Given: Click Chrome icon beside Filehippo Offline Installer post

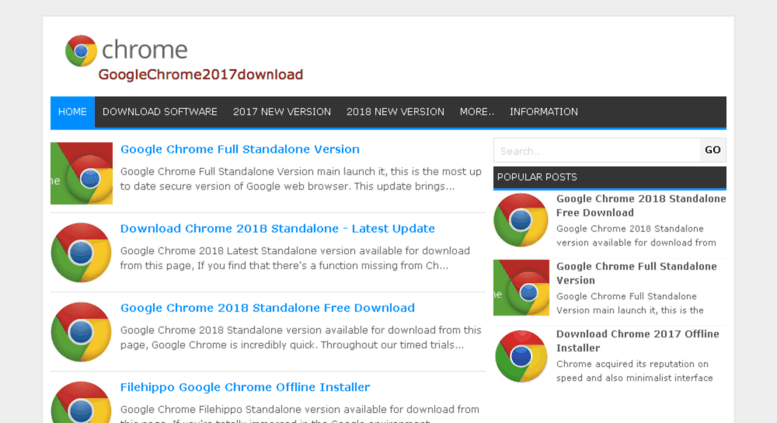Looking at the screenshot, I should tap(81, 402).
